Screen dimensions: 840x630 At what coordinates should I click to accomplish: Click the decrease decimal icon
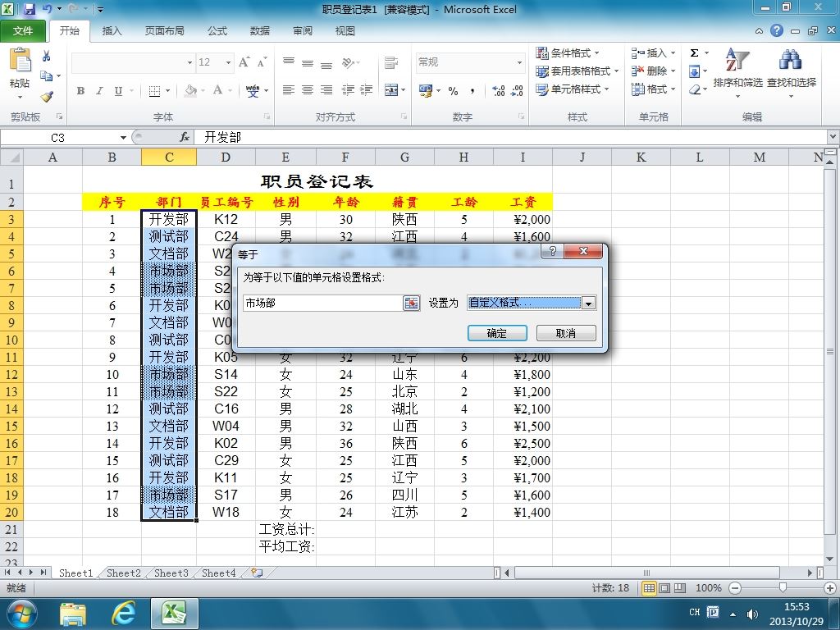tap(517, 91)
